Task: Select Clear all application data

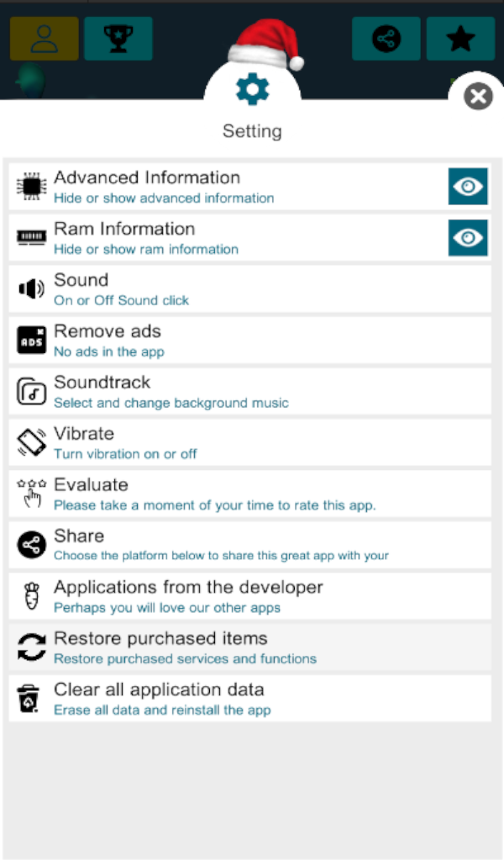Action: (x=249, y=699)
